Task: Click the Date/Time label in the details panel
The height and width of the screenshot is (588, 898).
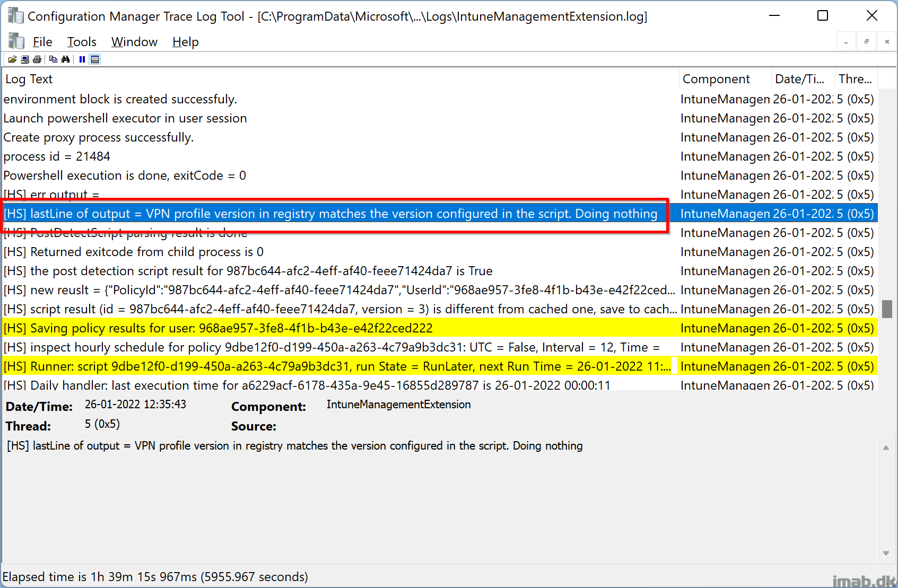Action: pos(39,407)
